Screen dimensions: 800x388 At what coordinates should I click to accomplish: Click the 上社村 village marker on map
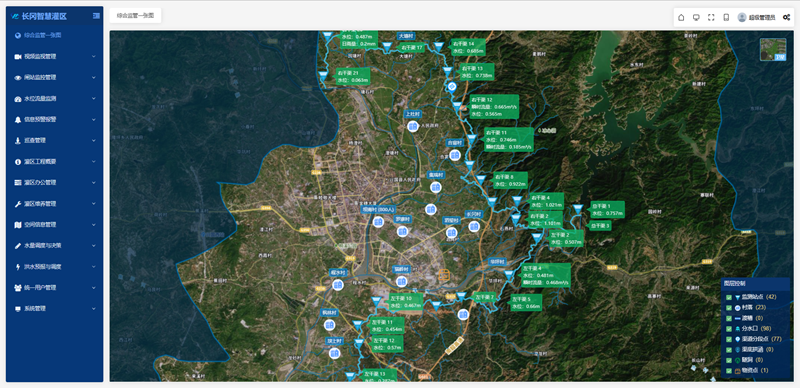[413, 126]
